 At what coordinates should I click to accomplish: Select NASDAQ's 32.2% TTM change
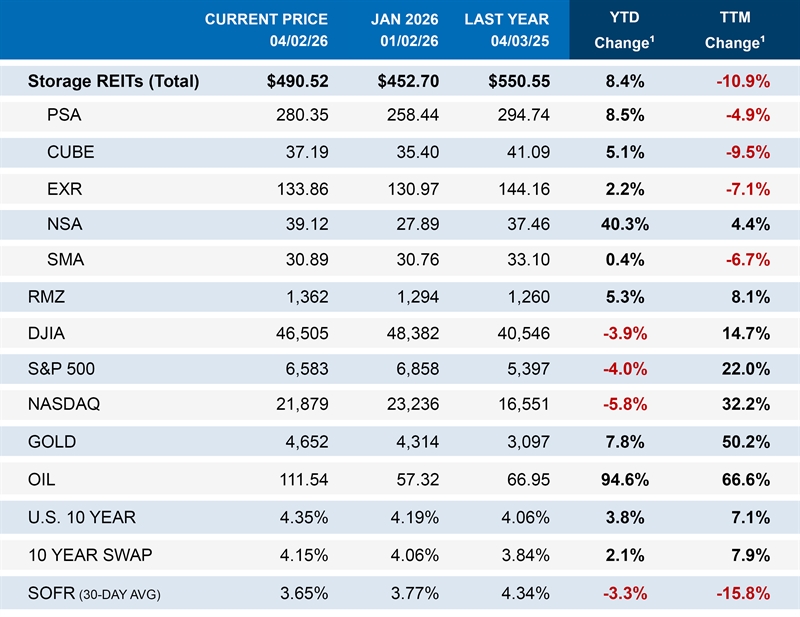pyautogui.click(x=744, y=405)
